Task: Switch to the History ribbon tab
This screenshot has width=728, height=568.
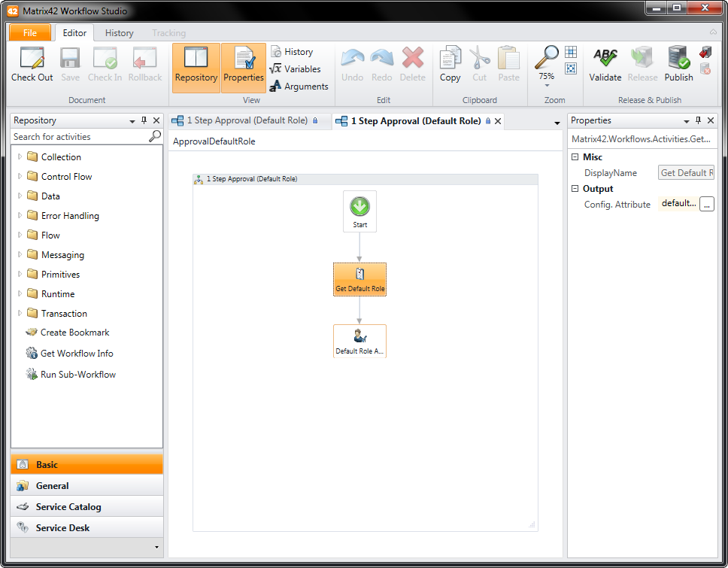Action: [x=119, y=33]
